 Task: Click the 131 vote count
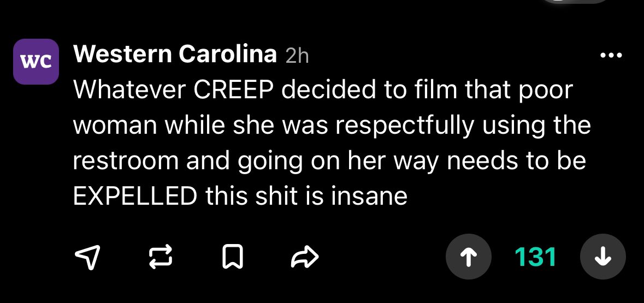pos(535,257)
